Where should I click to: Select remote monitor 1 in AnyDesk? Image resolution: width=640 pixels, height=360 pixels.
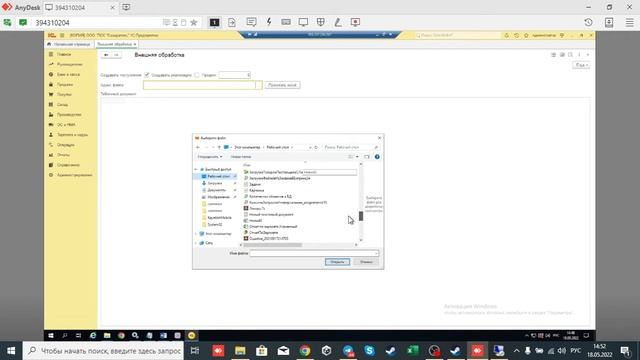click(x=214, y=22)
